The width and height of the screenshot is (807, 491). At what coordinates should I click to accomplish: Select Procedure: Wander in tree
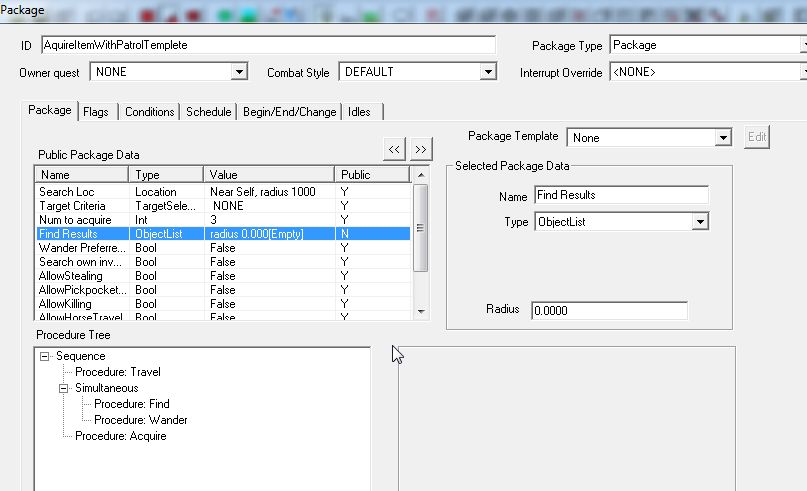(141, 420)
